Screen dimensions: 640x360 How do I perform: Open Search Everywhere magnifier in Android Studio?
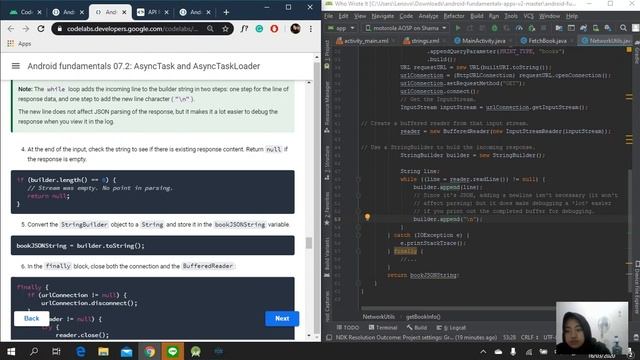click(623, 28)
